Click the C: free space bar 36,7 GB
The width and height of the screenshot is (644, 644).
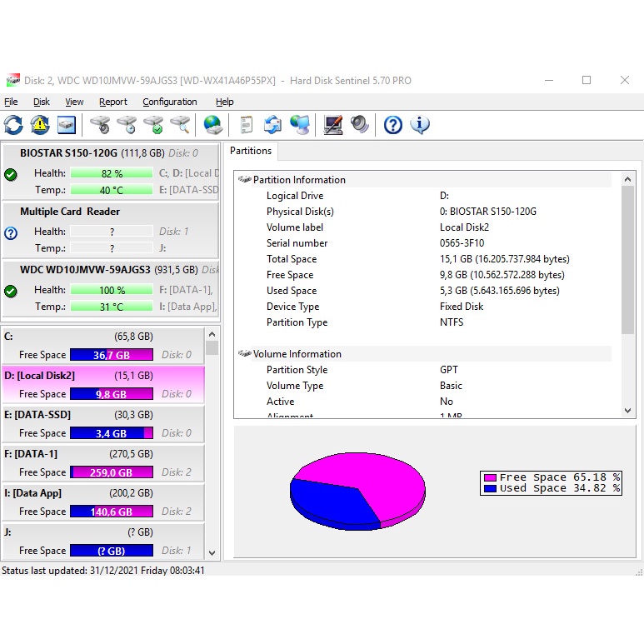tap(112, 354)
